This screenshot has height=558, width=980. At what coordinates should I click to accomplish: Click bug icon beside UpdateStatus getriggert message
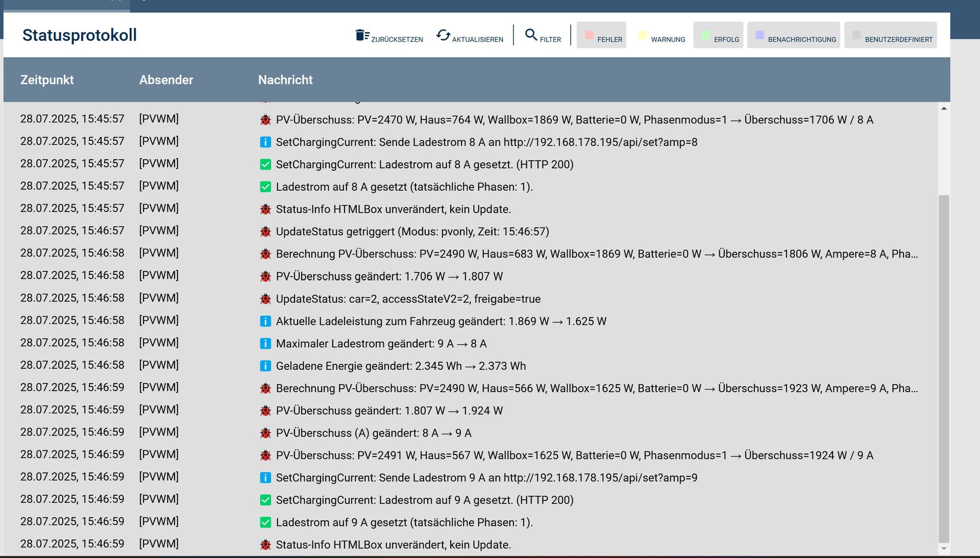click(265, 232)
